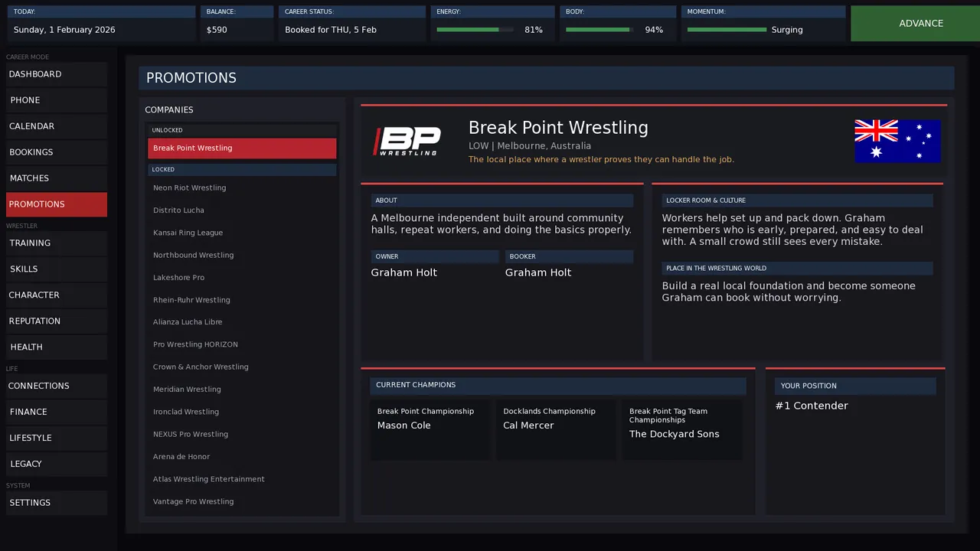Open the Training page
This screenshot has height=551, width=980.
point(57,243)
